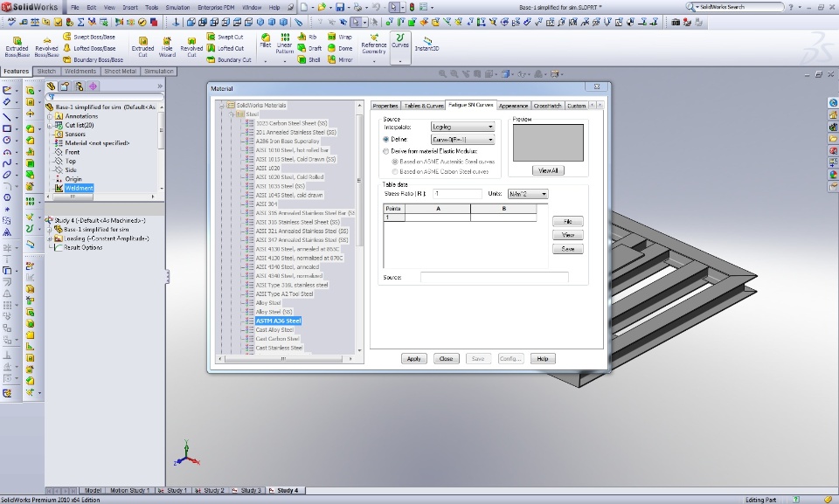Open the Appearance tab
Image resolution: width=839 pixels, height=504 pixels.
[x=513, y=106]
